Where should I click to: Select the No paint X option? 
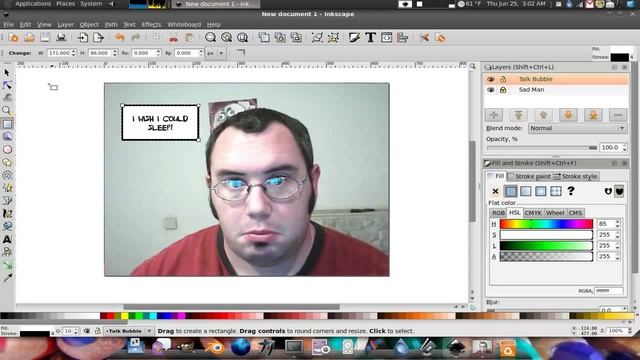pos(496,191)
